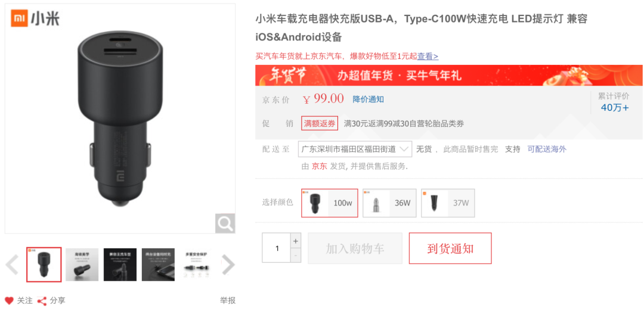Viewport: 644px width, 321px height.
Task: Select the 37W option
Action: click(x=448, y=203)
